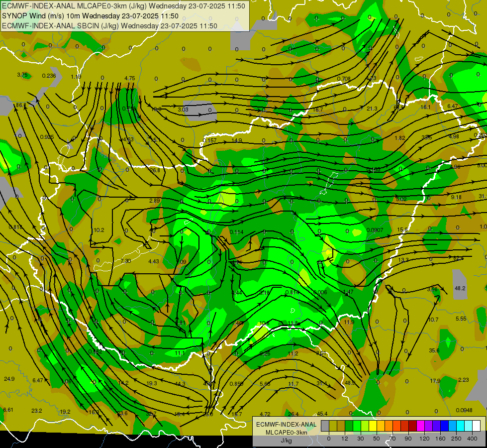Click the legend value label 400

point(472,439)
